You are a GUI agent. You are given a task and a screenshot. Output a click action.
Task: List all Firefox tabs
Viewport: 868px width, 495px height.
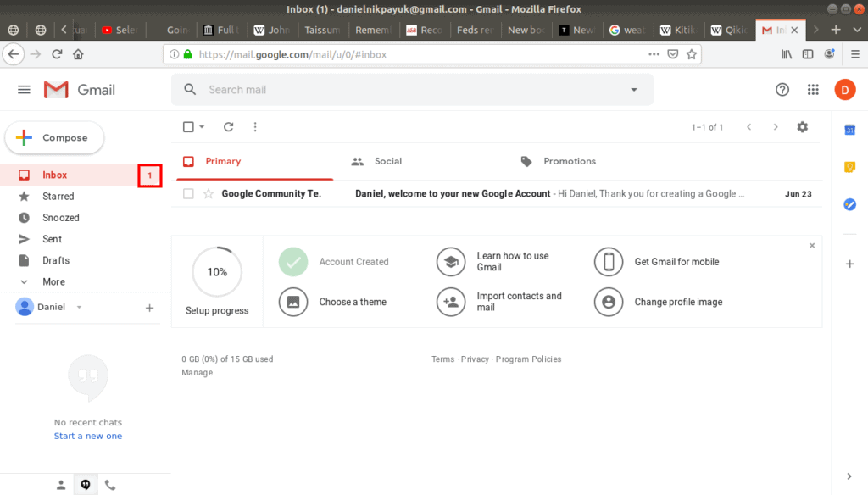point(857,30)
